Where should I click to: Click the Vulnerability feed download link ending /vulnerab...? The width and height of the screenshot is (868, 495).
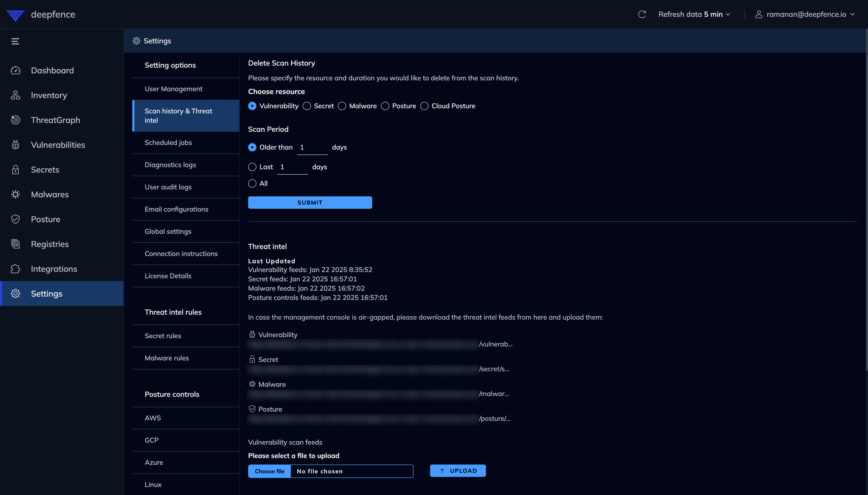tap(380, 344)
